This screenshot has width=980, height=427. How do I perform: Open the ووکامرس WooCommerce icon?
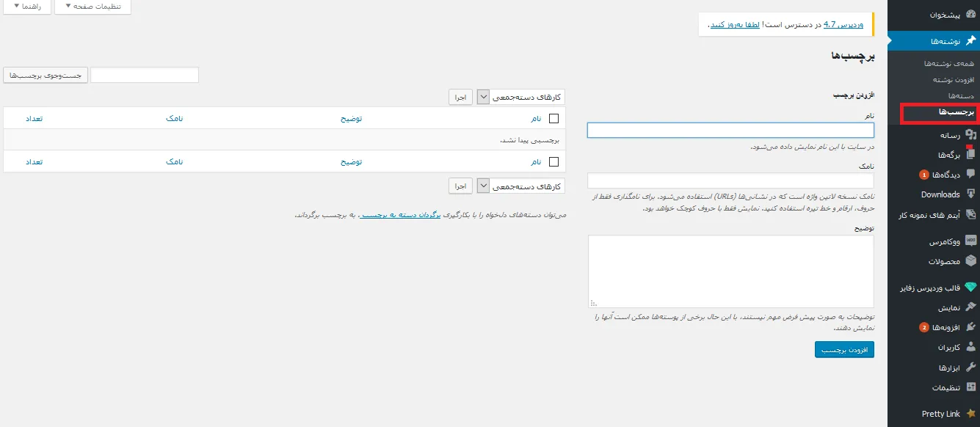tap(970, 241)
